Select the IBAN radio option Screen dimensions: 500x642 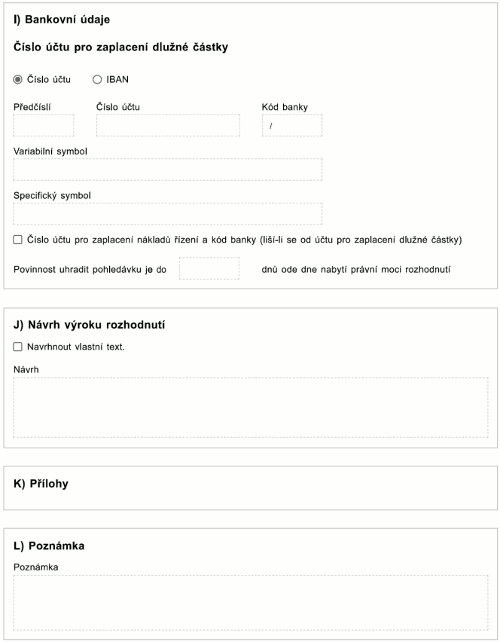click(x=97, y=79)
